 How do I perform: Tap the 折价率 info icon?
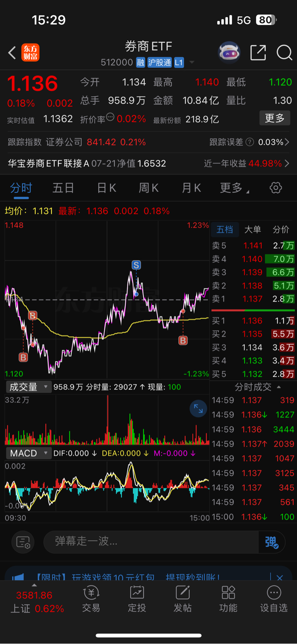(x=110, y=117)
